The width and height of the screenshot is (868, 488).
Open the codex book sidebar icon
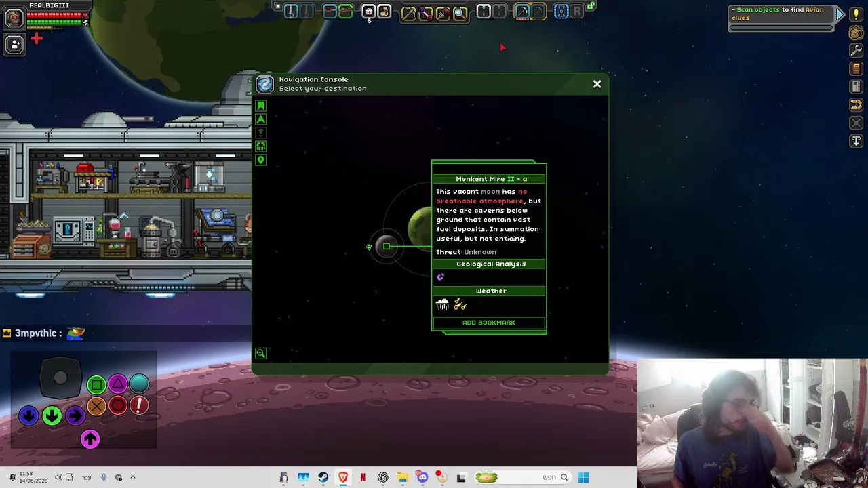click(x=856, y=69)
